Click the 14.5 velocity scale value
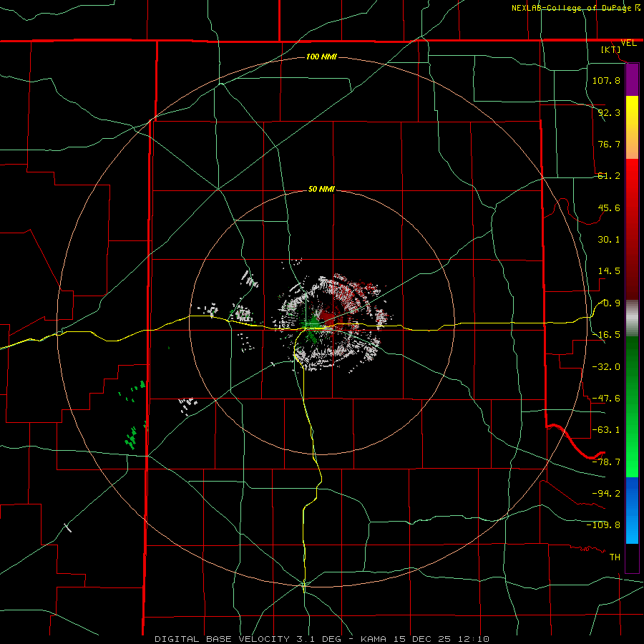 (x=609, y=271)
